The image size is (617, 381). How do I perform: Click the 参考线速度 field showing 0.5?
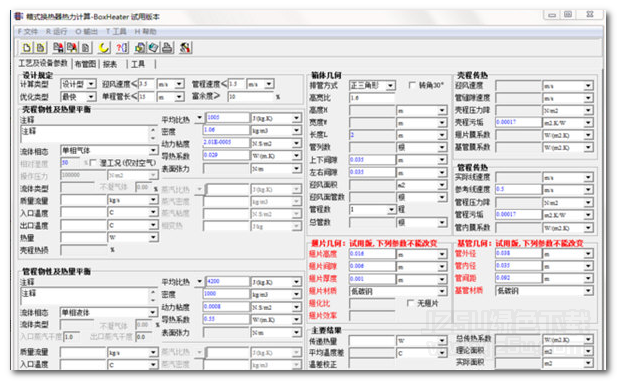click(518, 189)
